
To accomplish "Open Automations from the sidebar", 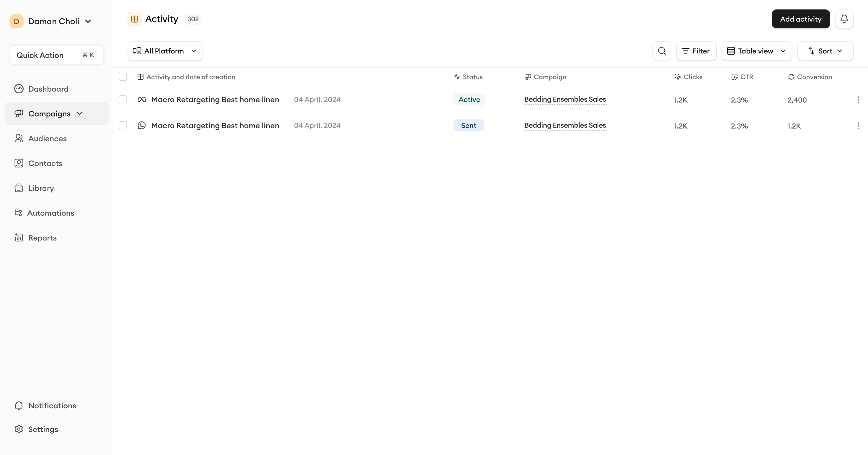I will click(x=50, y=213).
